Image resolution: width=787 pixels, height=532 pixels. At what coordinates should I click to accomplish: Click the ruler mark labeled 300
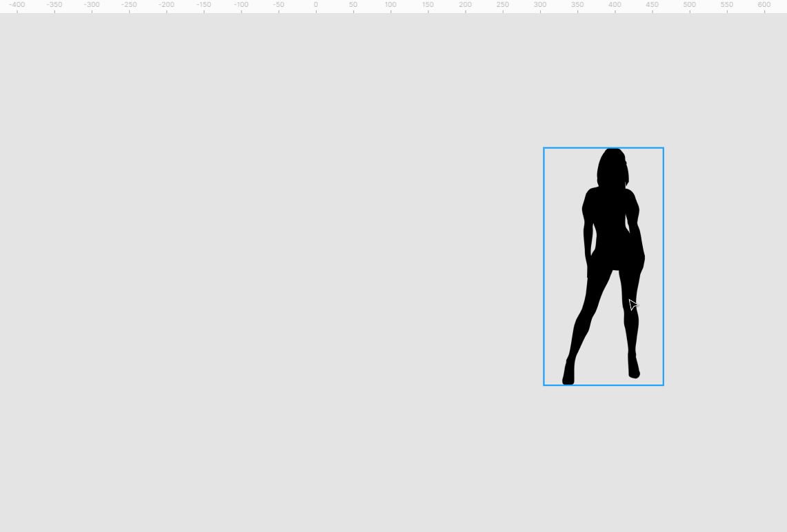click(x=540, y=5)
